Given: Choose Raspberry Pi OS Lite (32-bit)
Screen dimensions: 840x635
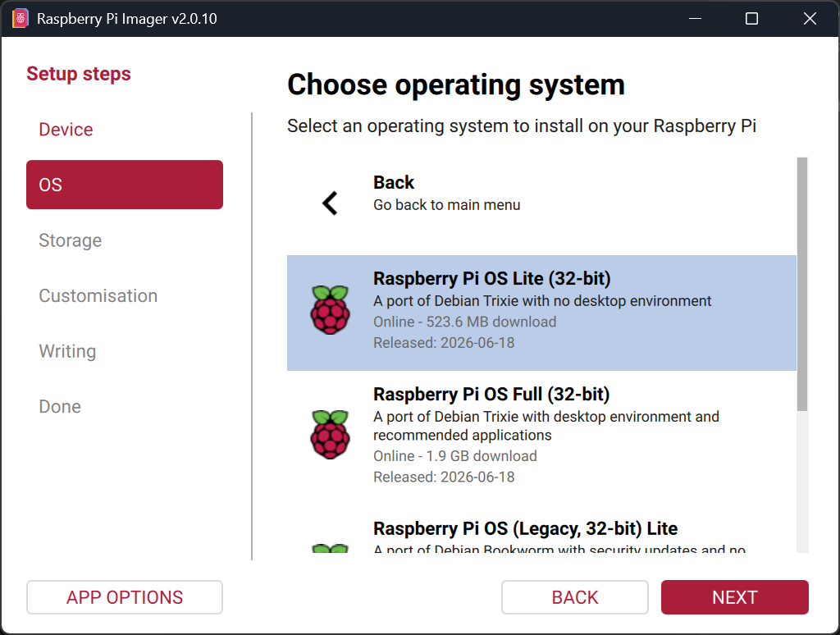Looking at the screenshot, I should [541, 313].
